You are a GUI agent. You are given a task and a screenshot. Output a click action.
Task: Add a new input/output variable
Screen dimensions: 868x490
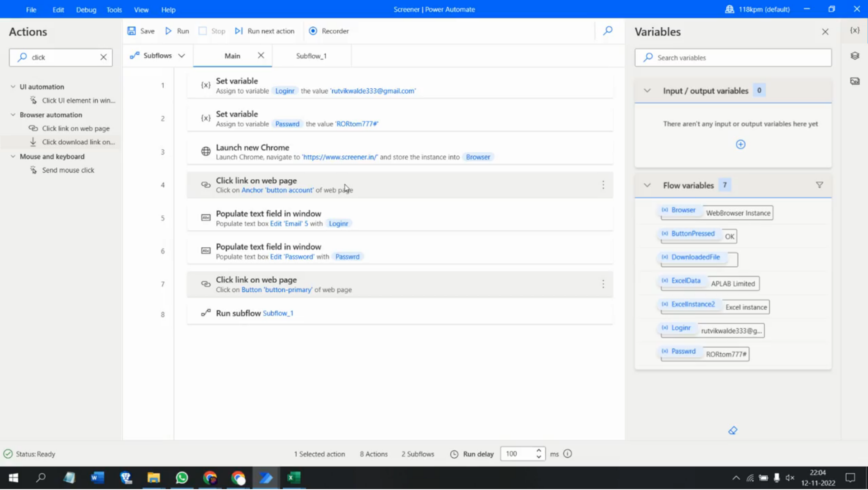[x=740, y=144]
